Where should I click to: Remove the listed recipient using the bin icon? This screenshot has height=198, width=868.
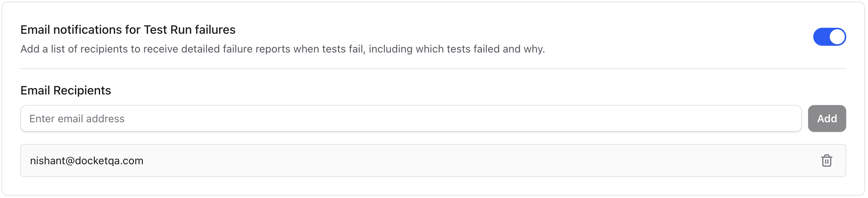826,160
